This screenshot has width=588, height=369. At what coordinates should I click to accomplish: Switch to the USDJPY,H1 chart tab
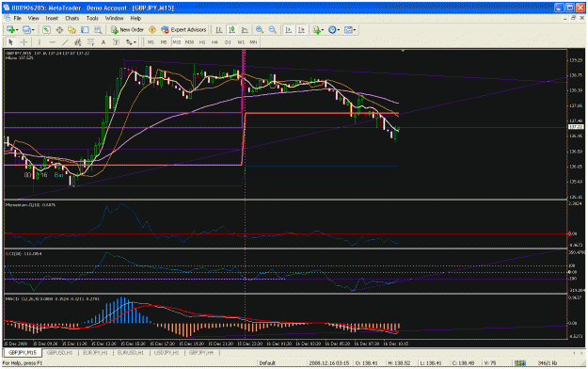click(x=167, y=353)
